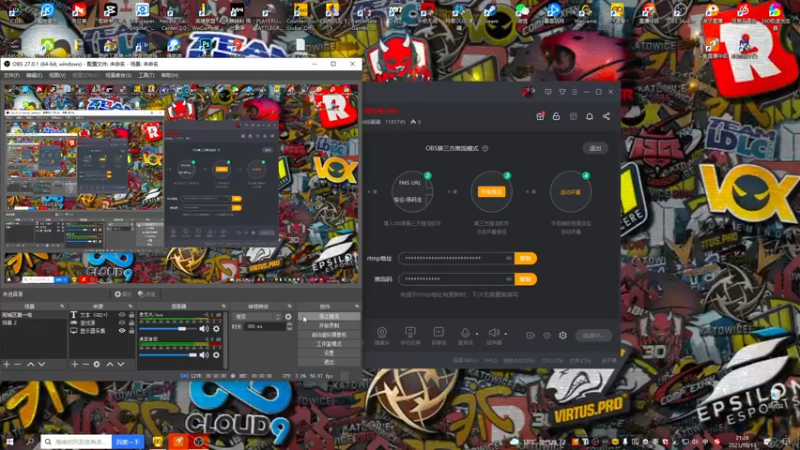Screen dimensions: 800x450
Task: Toggle visibility of the 文本 (GDI+) source
Action: point(121,315)
